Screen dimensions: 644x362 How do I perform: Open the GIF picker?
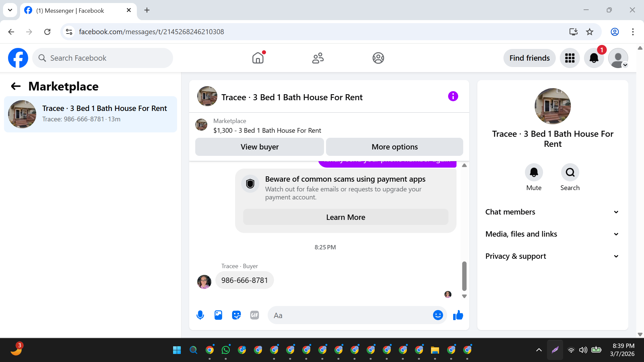255,315
